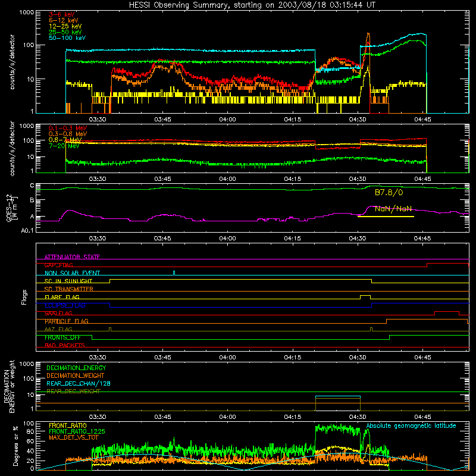The width and height of the screenshot is (476, 476).
Task: Select the FRONT_RATIO legend label
Action: tap(68, 425)
